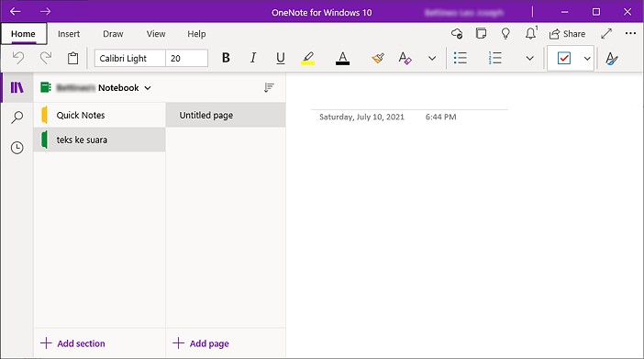The height and width of the screenshot is (359, 644).
Task: Click the lightbulb Tell Me icon
Action: point(505,34)
